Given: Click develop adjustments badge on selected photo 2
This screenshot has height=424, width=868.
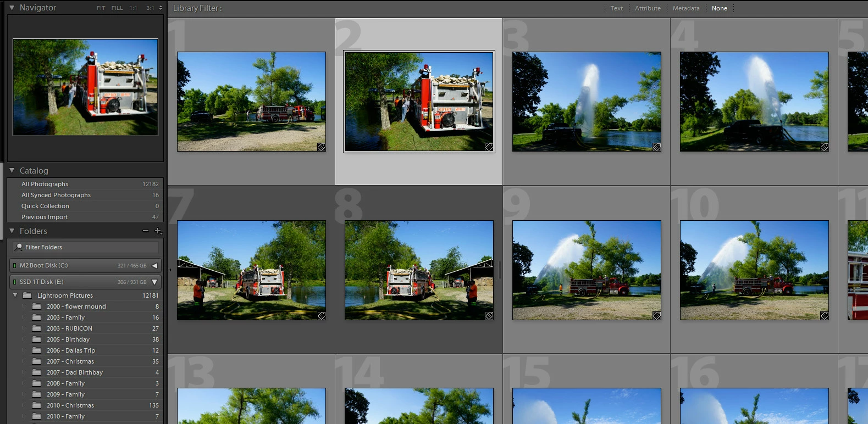Looking at the screenshot, I should (489, 147).
